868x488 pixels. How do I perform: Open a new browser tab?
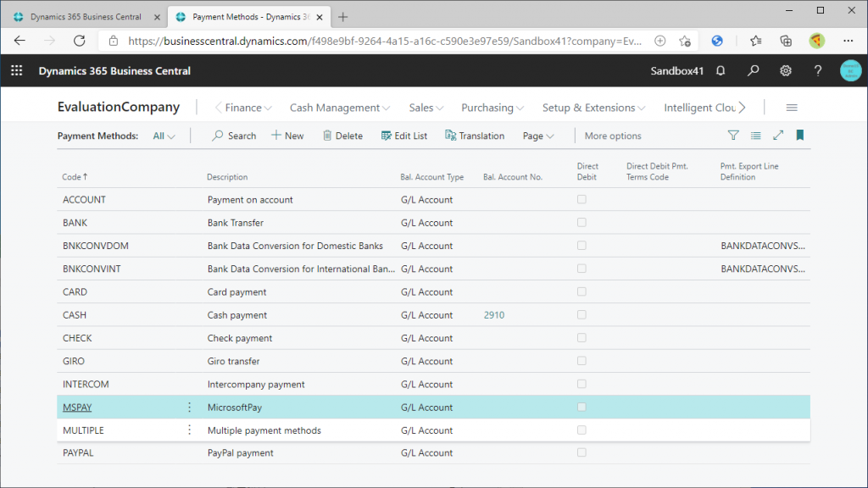(x=342, y=17)
